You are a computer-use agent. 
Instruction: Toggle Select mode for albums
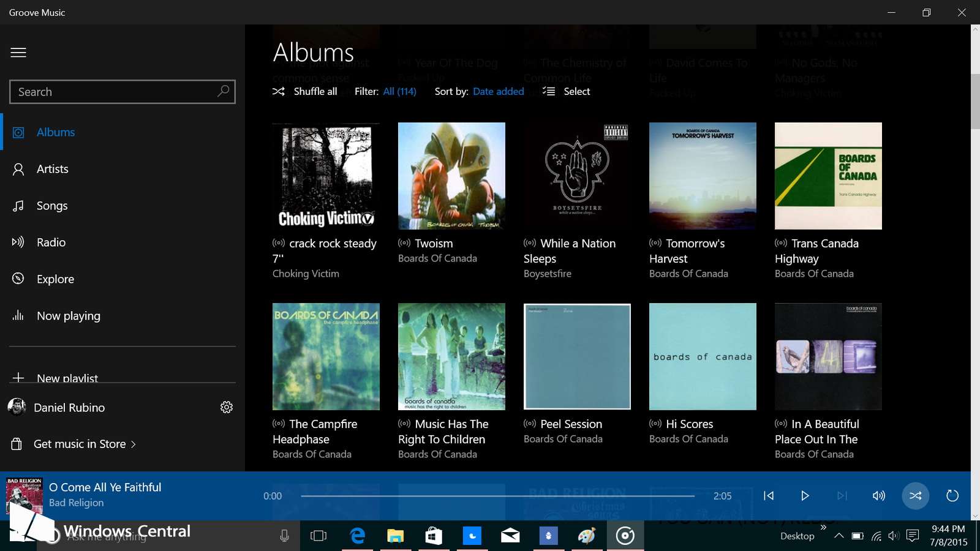(567, 91)
